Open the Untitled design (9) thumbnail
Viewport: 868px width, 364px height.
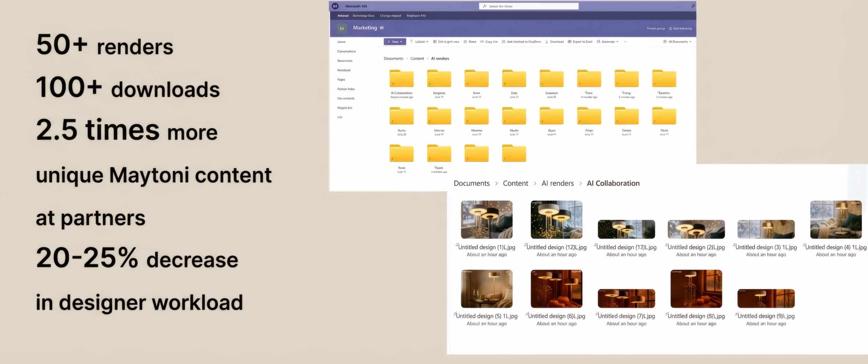click(x=766, y=298)
